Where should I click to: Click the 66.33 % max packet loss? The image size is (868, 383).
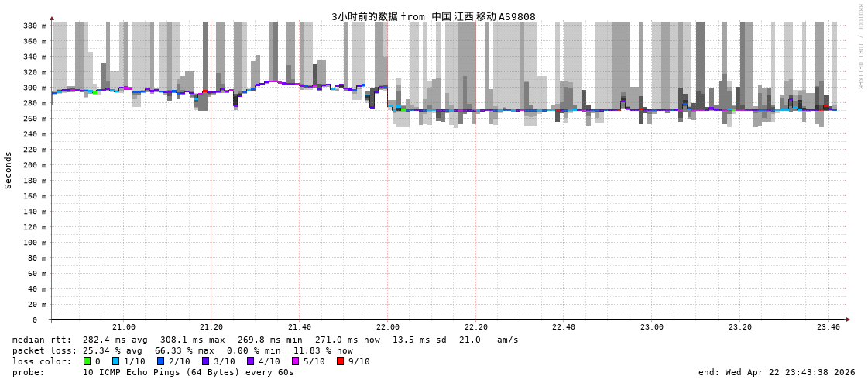tap(185, 351)
